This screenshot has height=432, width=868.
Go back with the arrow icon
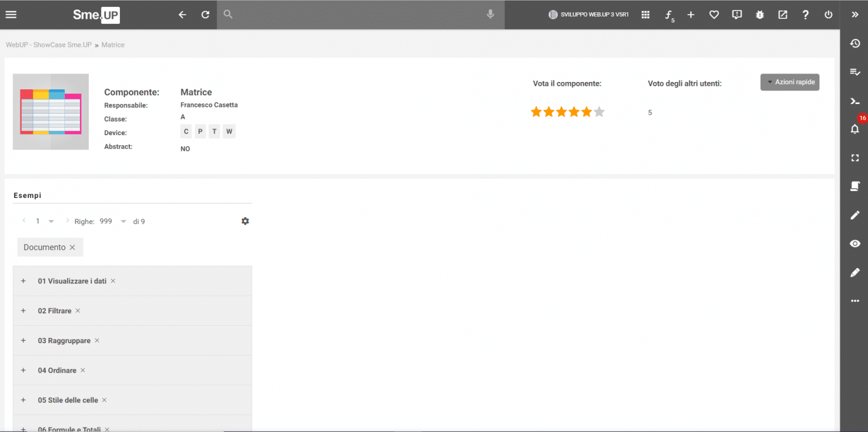click(183, 15)
